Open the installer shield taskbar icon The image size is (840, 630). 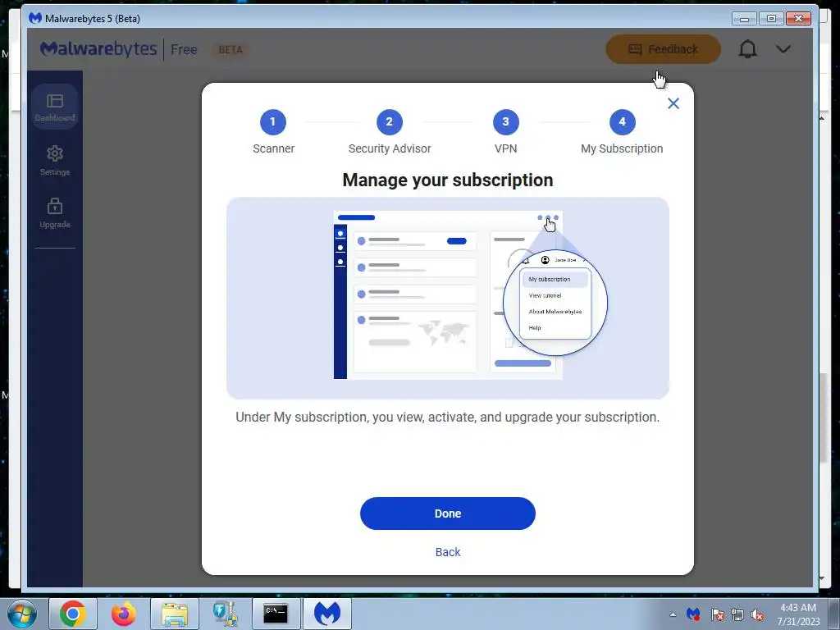[x=225, y=614]
